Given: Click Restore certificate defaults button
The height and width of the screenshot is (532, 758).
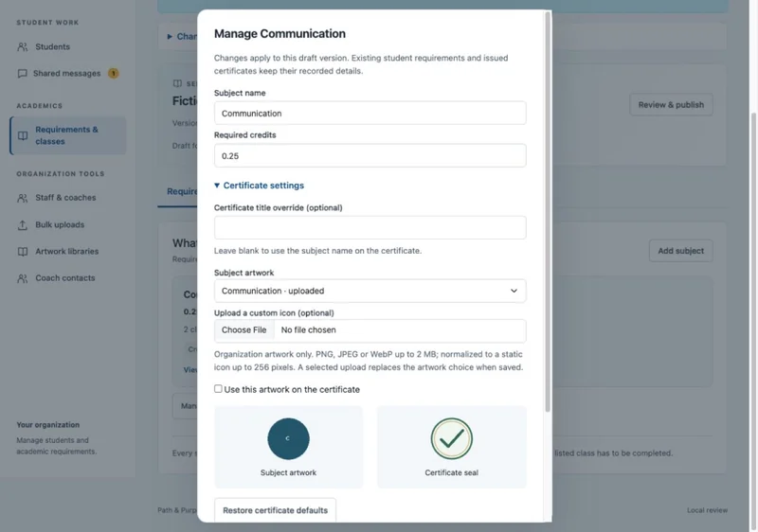Looking at the screenshot, I should point(275,510).
